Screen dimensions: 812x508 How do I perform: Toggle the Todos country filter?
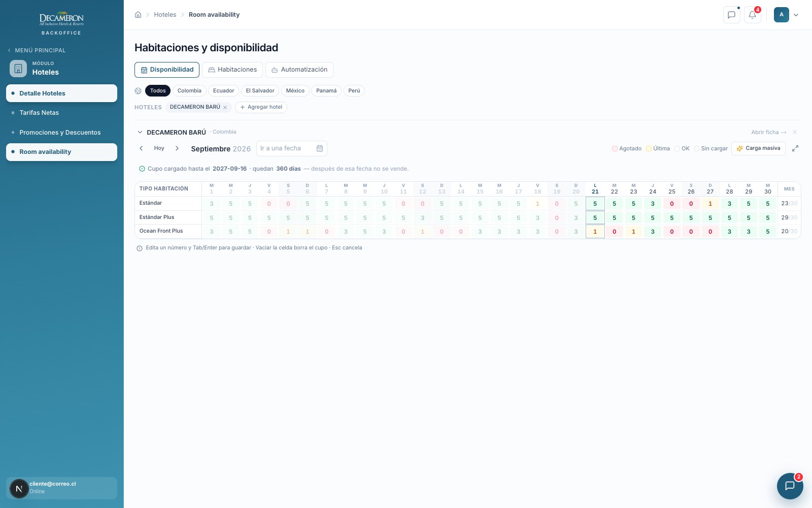[x=158, y=91]
